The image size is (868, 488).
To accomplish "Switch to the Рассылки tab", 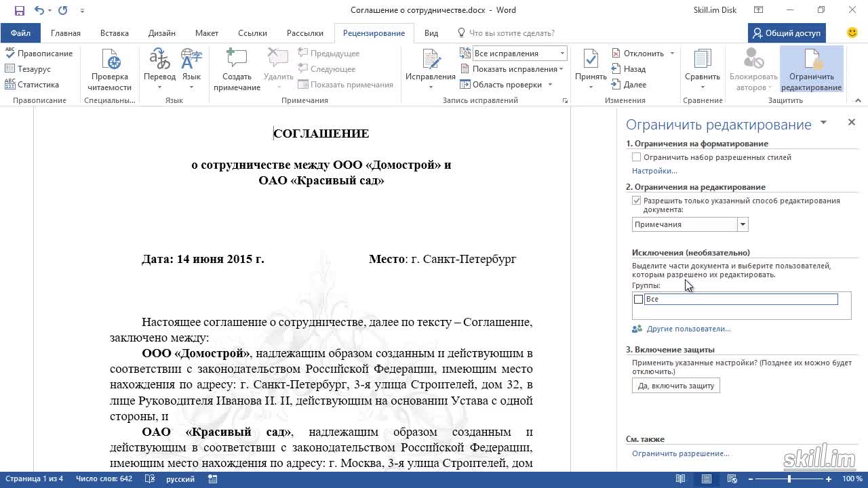I will click(304, 33).
